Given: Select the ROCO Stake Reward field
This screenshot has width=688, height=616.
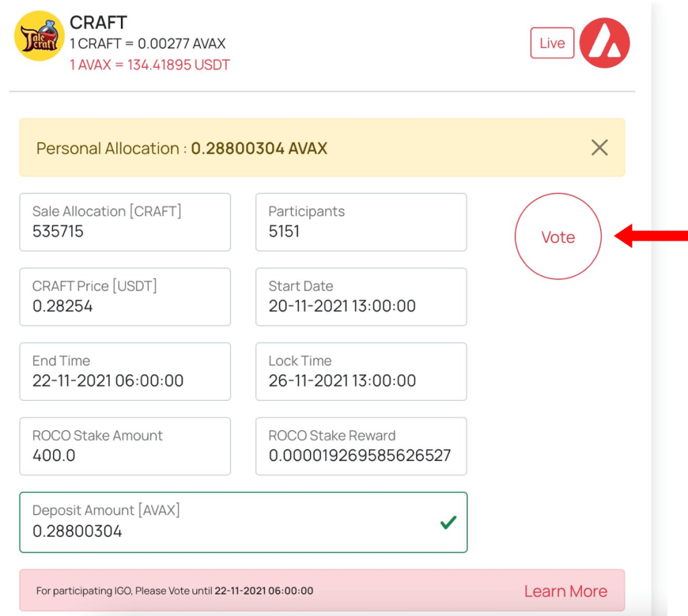Looking at the screenshot, I should [x=361, y=446].
